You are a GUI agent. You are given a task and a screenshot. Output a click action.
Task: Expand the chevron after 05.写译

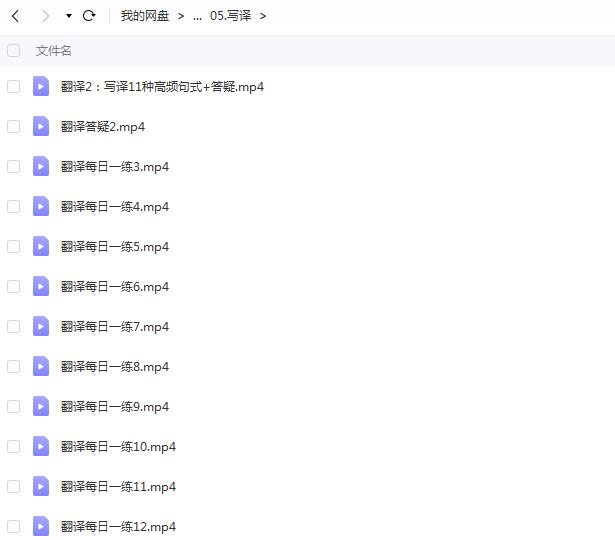[x=263, y=16]
